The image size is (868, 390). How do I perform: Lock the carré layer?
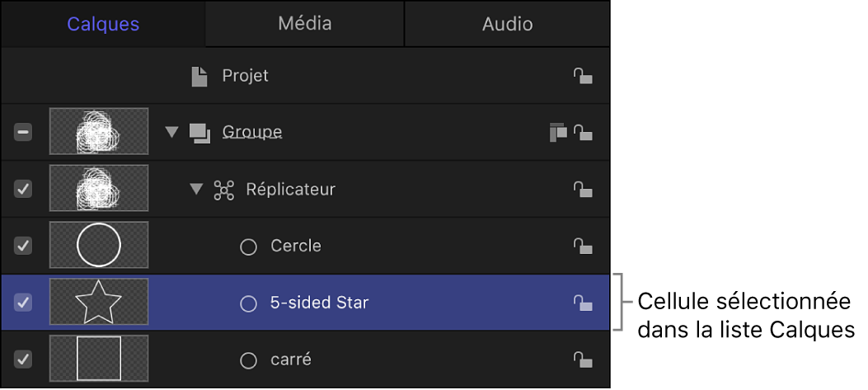[583, 359]
